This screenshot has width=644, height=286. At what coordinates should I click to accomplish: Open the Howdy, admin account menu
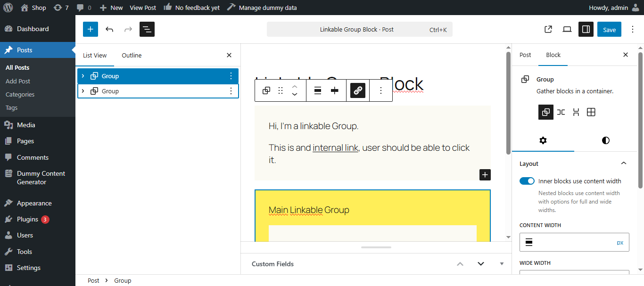pyautogui.click(x=614, y=8)
